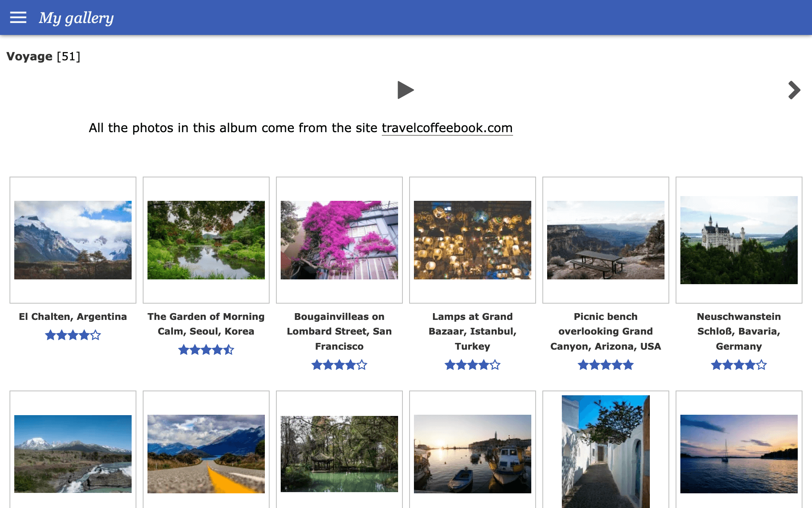Click the star rating under Neuschwanstein Schloß
Image resolution: width=812 pixels, height=508 pixels.
point(739,365)
